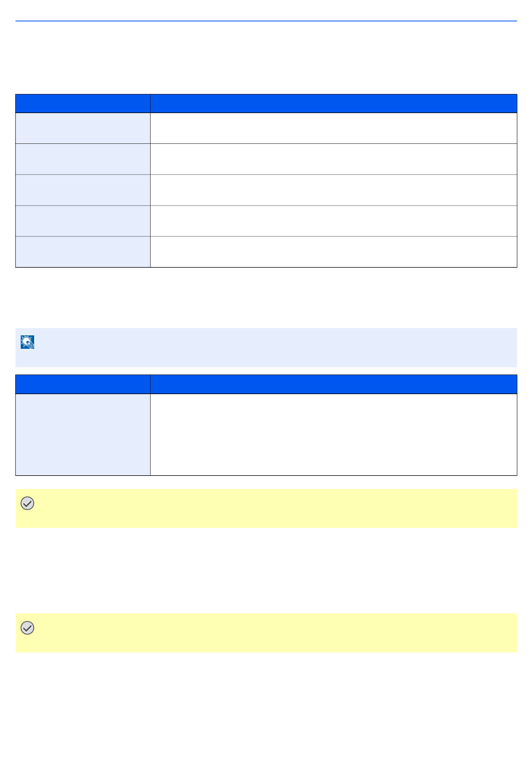532x767 pixels.
Task: Click the tall white description cell in the second table
Action: (334, 434)
